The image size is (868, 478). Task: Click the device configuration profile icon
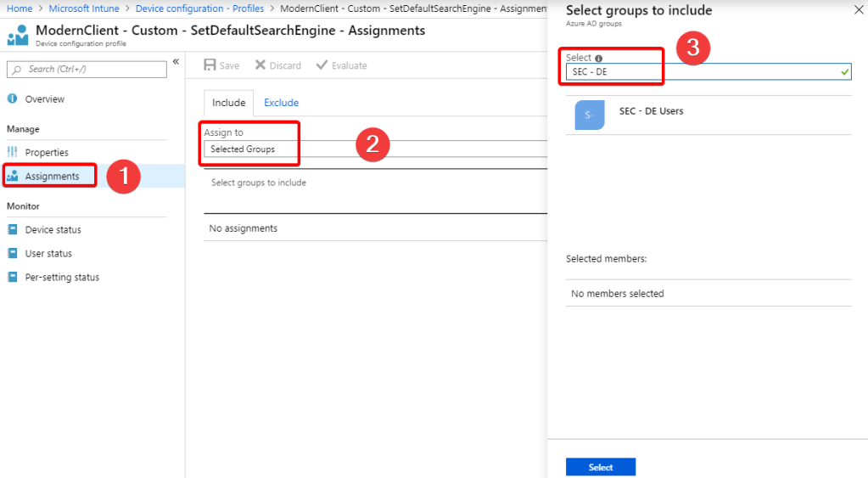[x=18, y=36]
